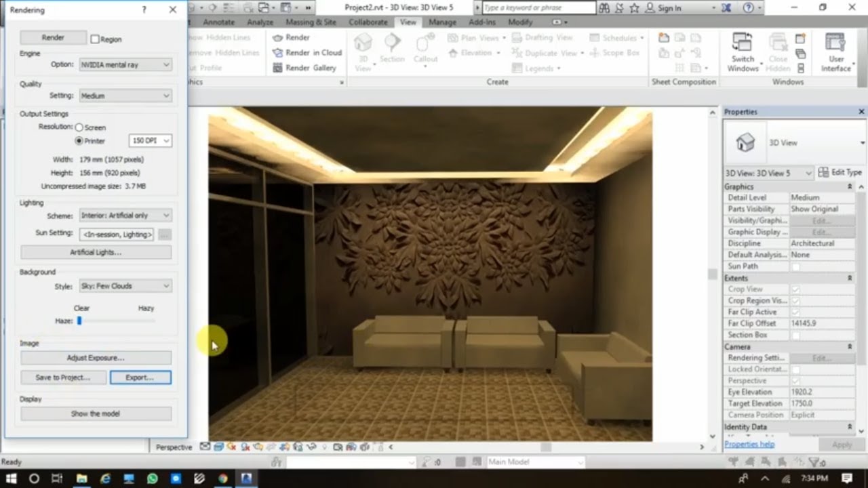Collapse the Extents section in Properties
868x488 pixels.
pyautogui.click(x=850, y=278)
